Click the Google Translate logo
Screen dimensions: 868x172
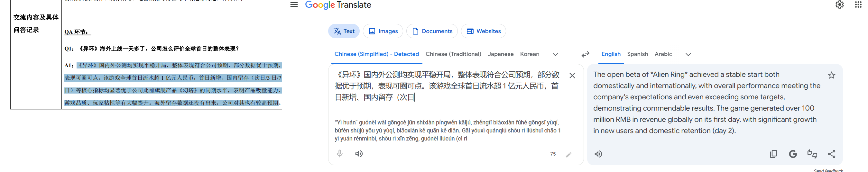coord(338,5)
